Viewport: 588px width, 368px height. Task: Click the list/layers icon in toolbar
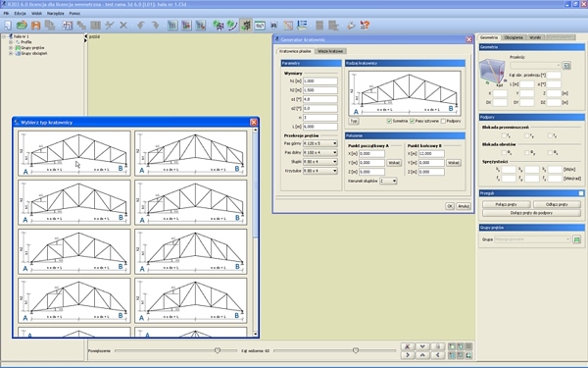302,26
